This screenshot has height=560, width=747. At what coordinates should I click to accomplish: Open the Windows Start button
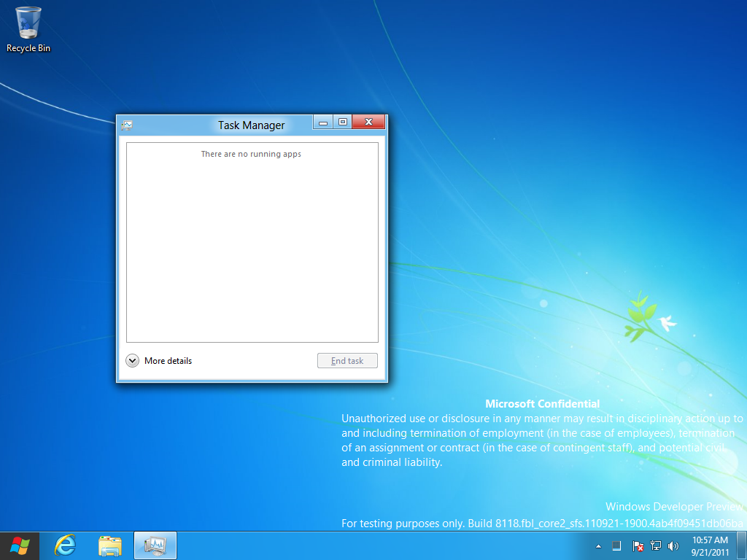tap(20, 545)
